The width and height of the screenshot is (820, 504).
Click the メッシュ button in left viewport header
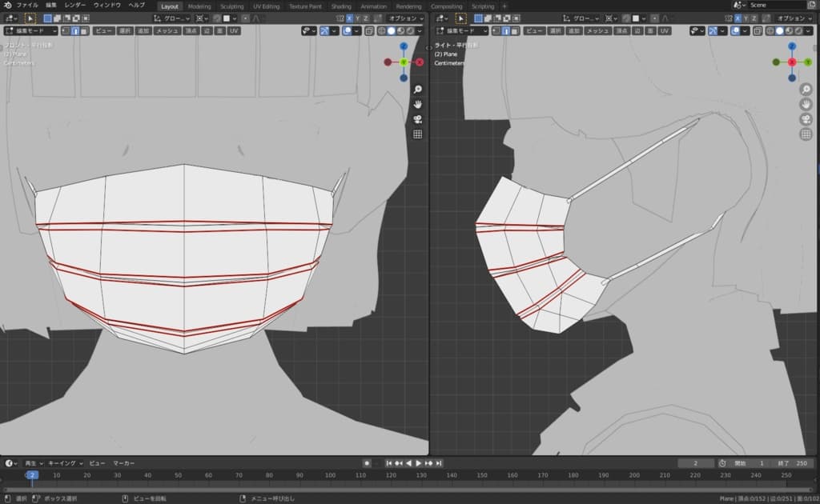click(x=167, y=30)
